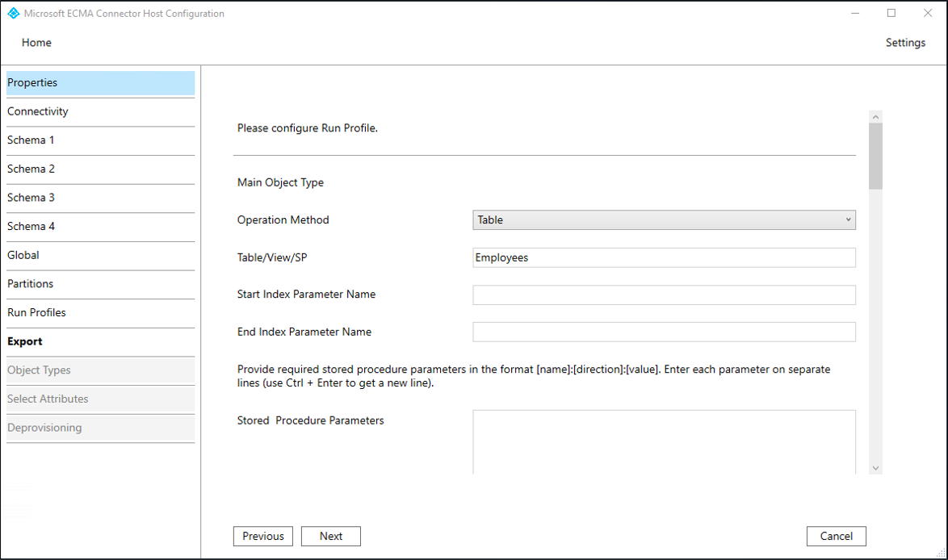Focus the Start Index Parameter Name field
The width and height of the screenshot is (948, 560).
664,295
